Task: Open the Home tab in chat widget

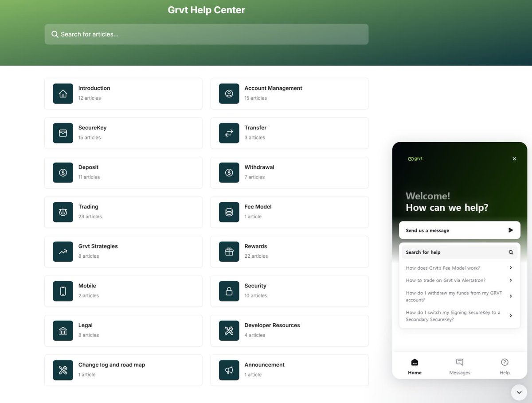Action: click(x=415, y=367)
